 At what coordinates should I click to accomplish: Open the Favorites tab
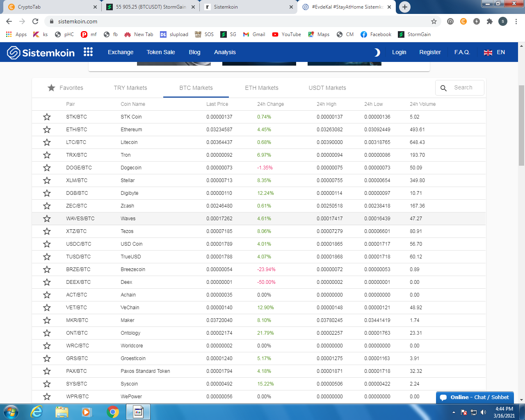pos(65,88)
